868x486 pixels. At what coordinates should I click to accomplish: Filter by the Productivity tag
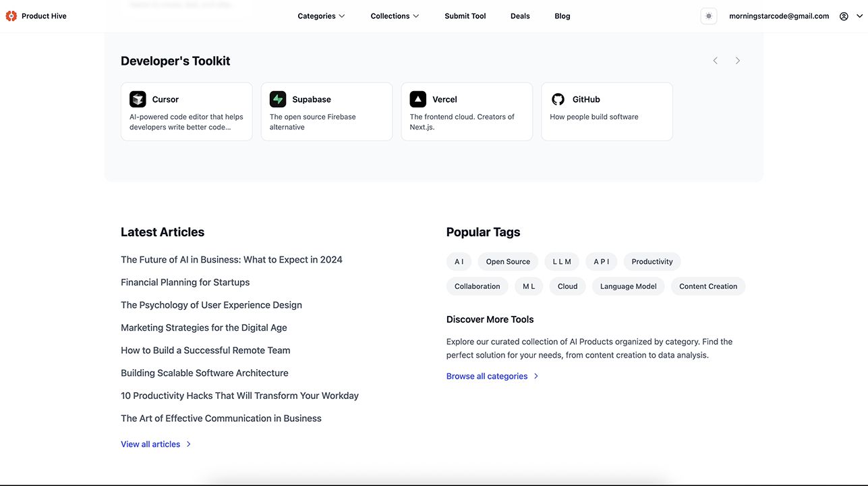coord(652,262)
